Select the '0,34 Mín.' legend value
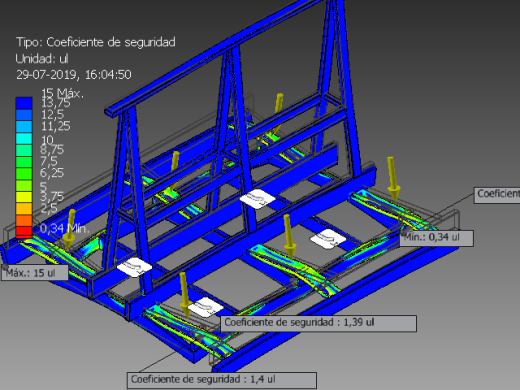The width and height of the screenshot is (520, 390). click(64, 228)
